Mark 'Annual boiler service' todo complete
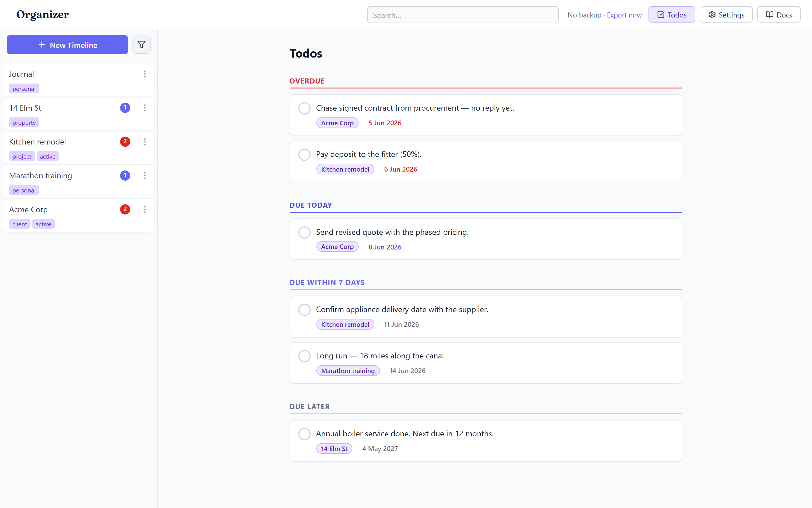This screenshot has height=508, width=812. (304, 434)
